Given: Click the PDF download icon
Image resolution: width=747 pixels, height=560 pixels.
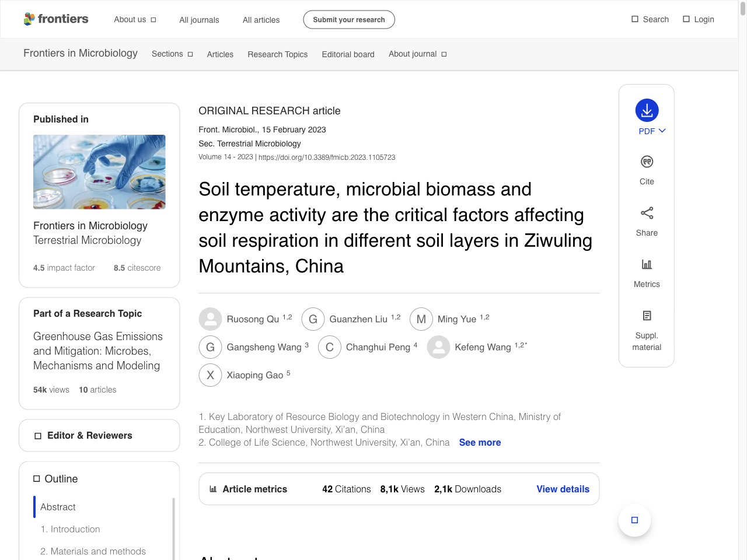Looking at the screenshot, I should click(647, 110).
